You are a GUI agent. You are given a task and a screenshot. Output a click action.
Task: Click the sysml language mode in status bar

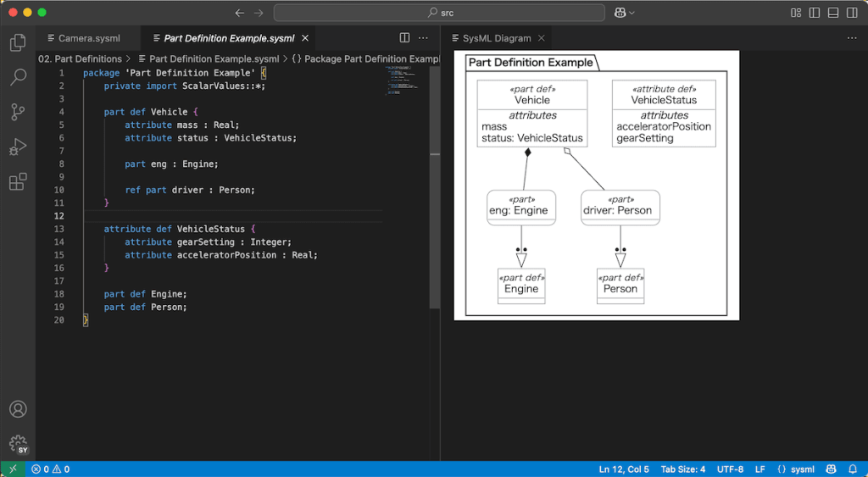point(795,469)
